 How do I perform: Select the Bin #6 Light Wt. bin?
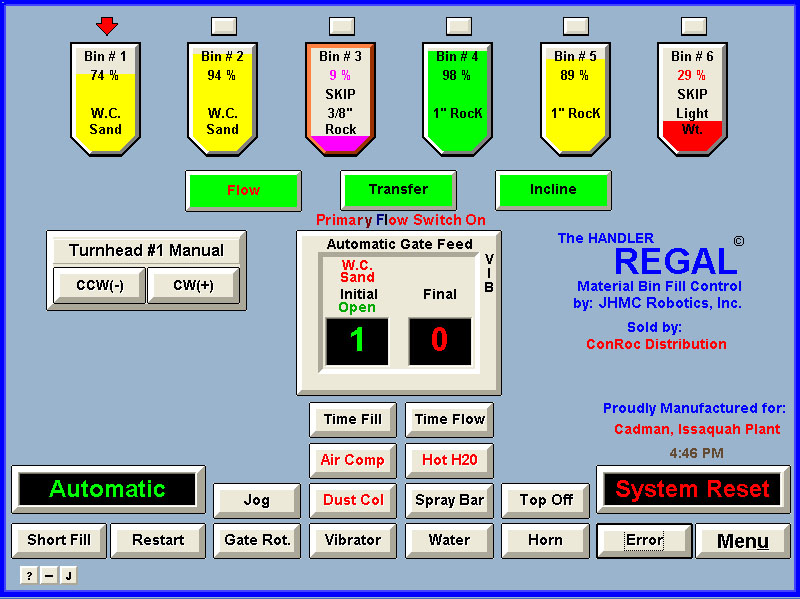692,98
